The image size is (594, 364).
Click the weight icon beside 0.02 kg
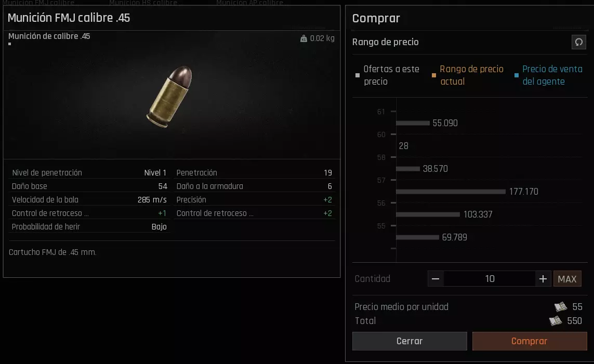pyautogui.click(x=303, y=38)
